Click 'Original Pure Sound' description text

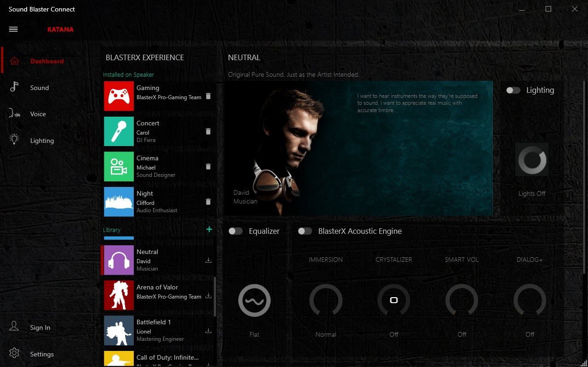[294, 74]
